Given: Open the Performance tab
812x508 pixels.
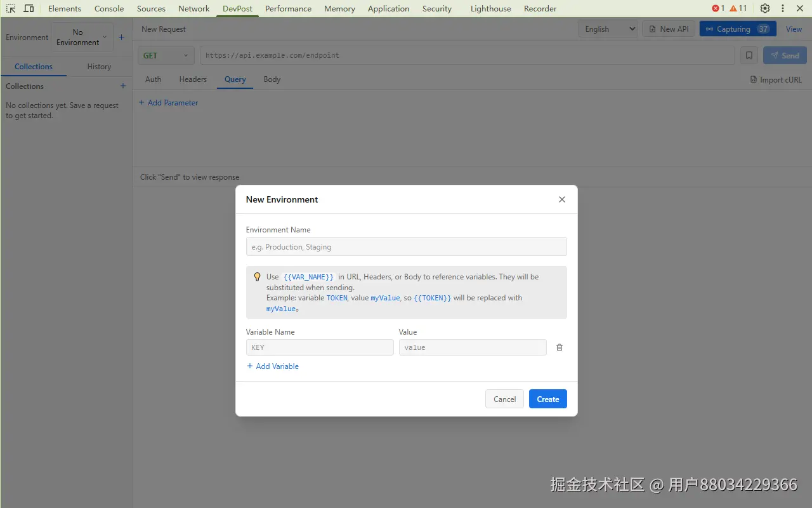Looking at the screenshot, I should click(288, 8).
